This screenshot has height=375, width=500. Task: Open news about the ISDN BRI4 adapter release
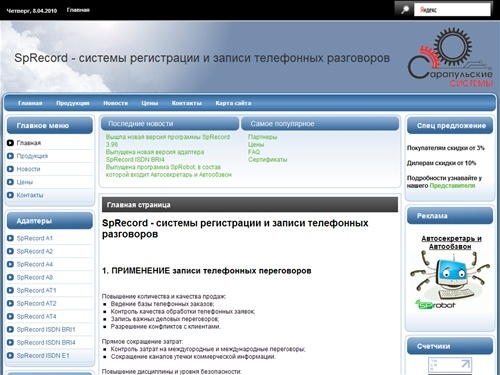[155, 156]
